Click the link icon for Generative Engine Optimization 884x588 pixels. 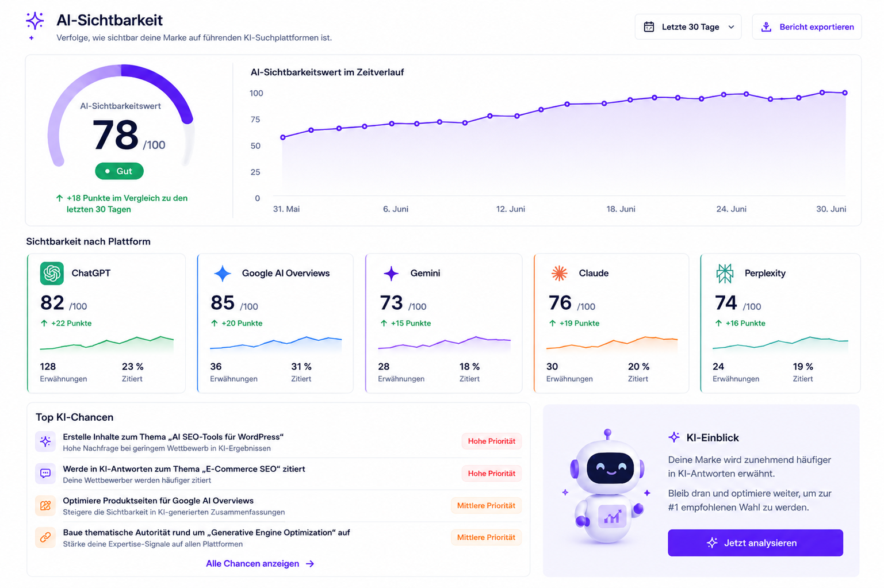(x=45, y=537)
